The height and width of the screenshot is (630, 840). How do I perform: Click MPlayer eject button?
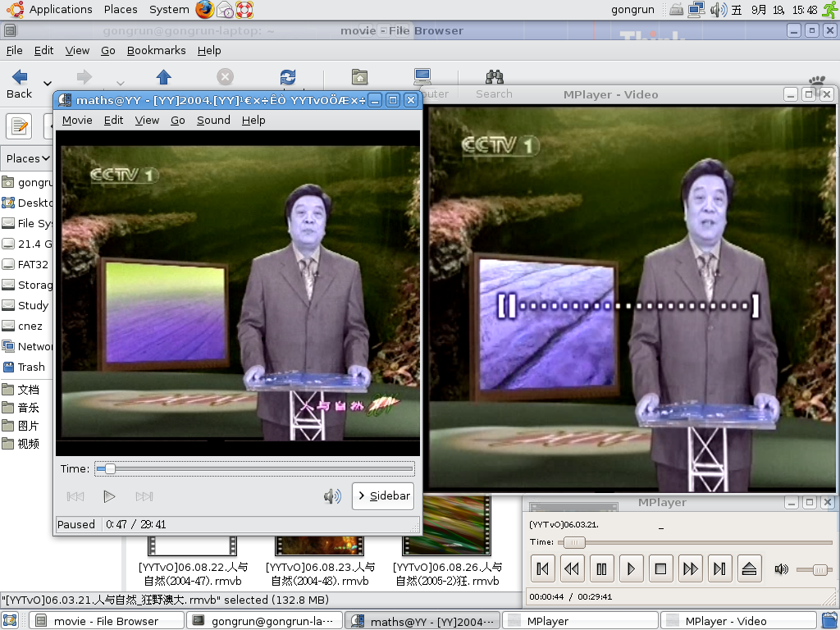coord(749,568)
